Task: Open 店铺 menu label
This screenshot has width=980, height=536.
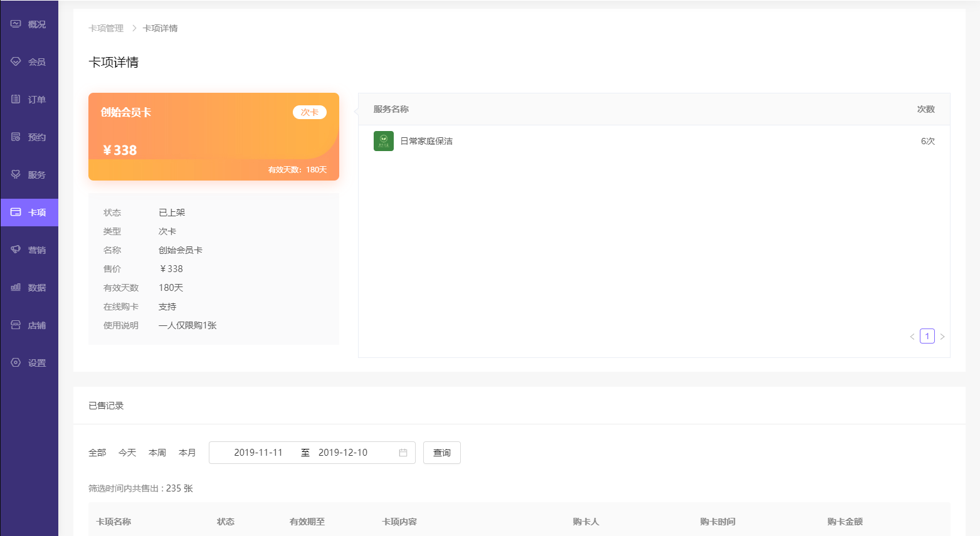Action: tap(37, 325)
